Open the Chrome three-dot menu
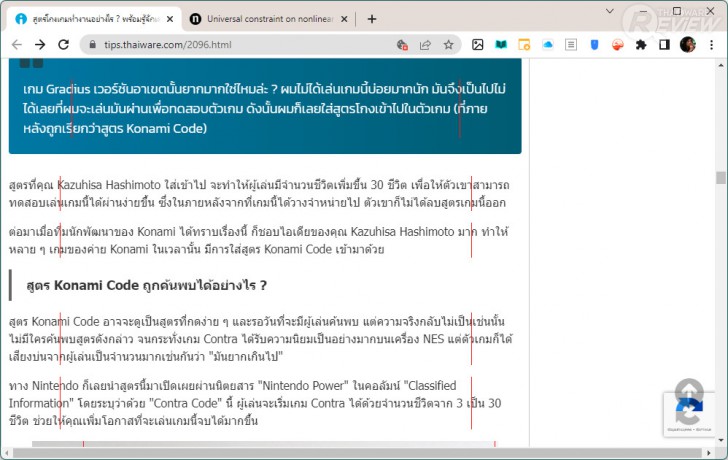Viewport: 728px width, 460px height. (711, 45)
